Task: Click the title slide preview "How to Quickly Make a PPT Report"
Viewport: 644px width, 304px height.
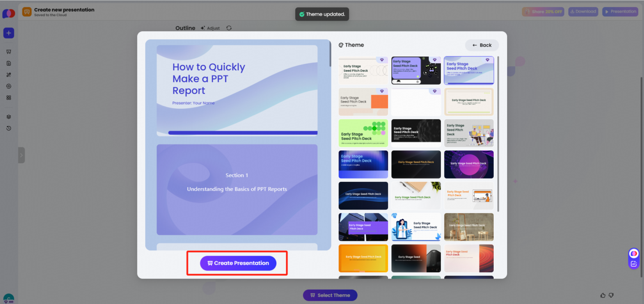Action: click(237, 90)
